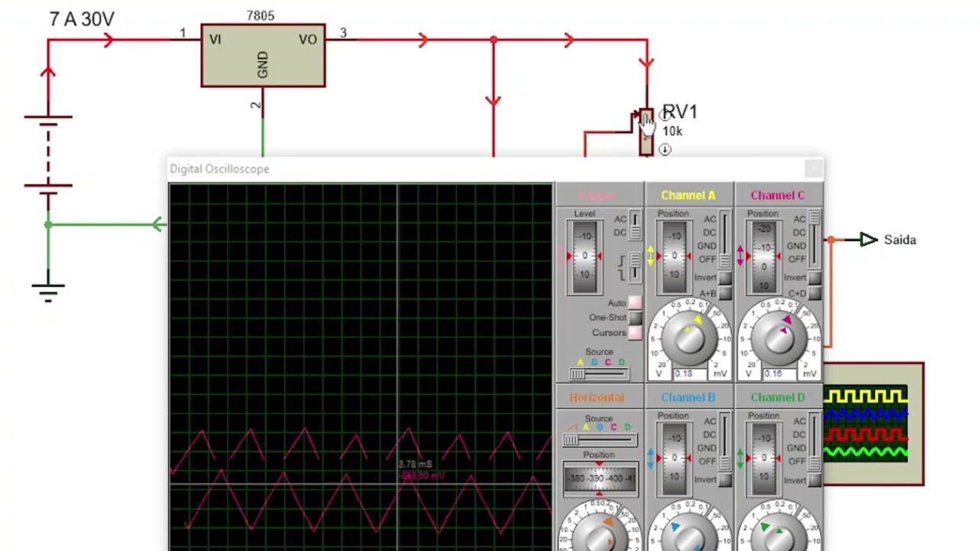The image size is (980, 551).
Task: Click Channel D Position thumbwheel
Action: pos(763,458)
